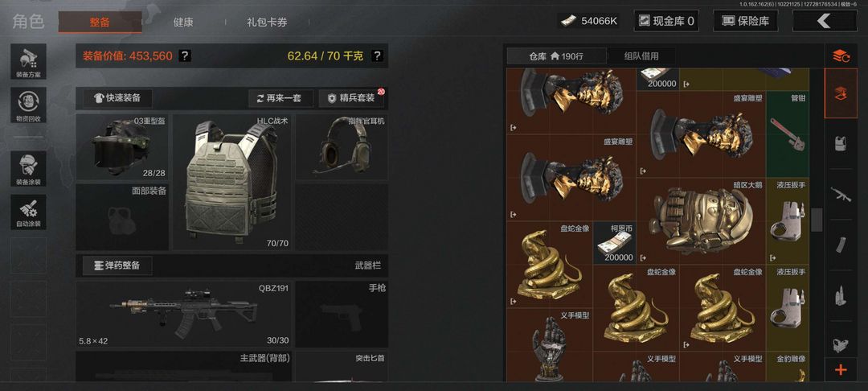This screenshot has width=868, height=391.
Task: Click the 再来一套 button
Action: [x=281, y=98]
